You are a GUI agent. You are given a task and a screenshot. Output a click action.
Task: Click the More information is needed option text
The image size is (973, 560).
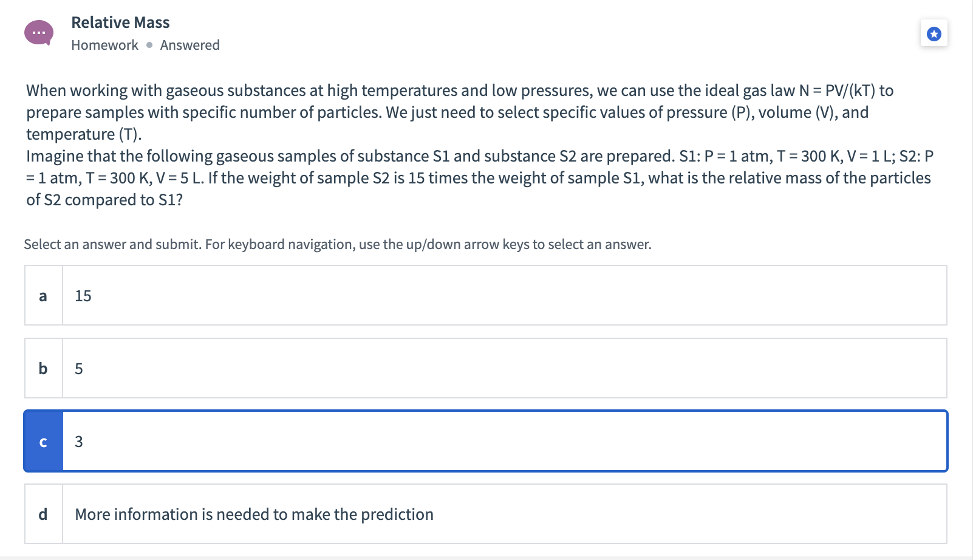(x=253, y=514)
